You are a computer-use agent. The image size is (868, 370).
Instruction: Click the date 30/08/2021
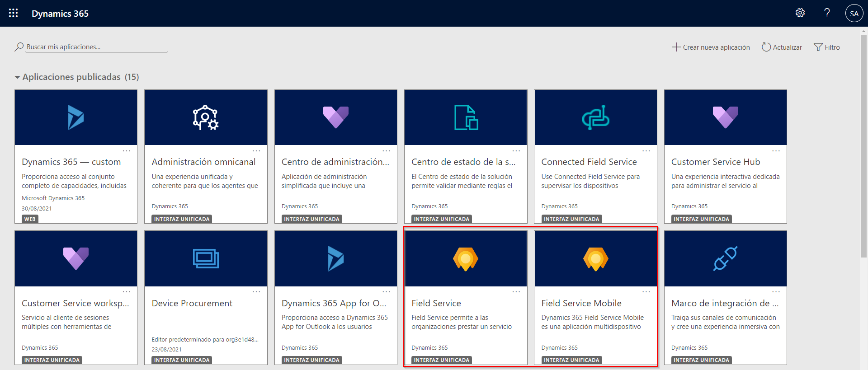click(x=37, y=208)
